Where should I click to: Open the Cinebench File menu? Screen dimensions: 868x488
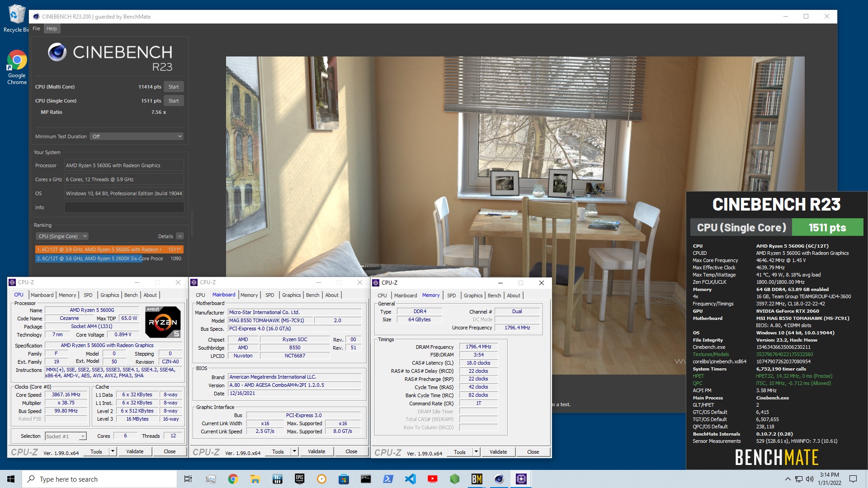(x=36, y=28)
